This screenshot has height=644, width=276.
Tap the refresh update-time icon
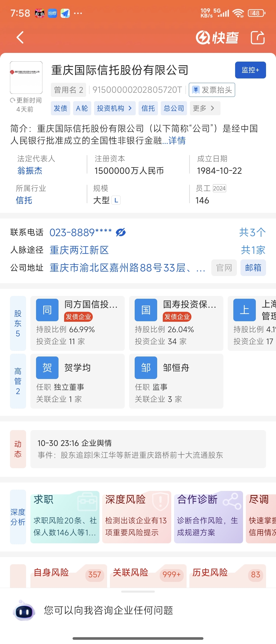point(13,100)
